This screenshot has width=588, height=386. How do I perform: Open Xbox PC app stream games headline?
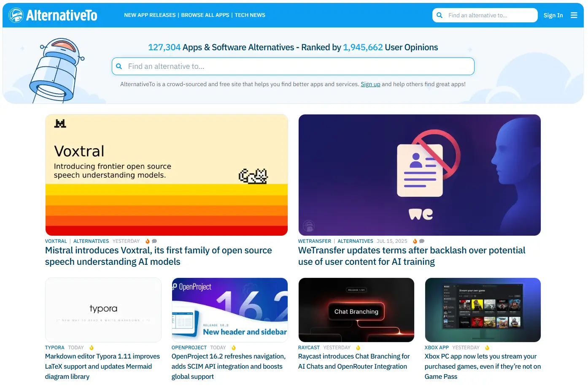(x=483, y=366)
